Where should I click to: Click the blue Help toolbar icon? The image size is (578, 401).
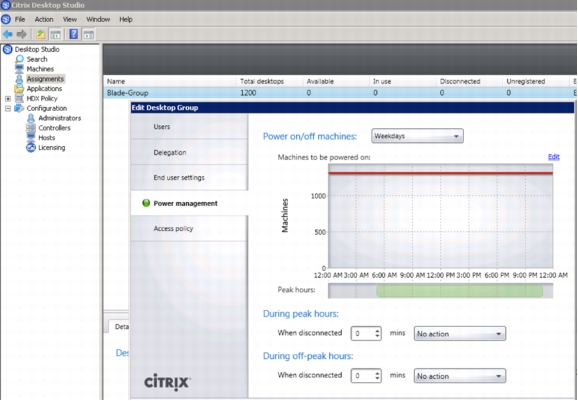(74, 34)
